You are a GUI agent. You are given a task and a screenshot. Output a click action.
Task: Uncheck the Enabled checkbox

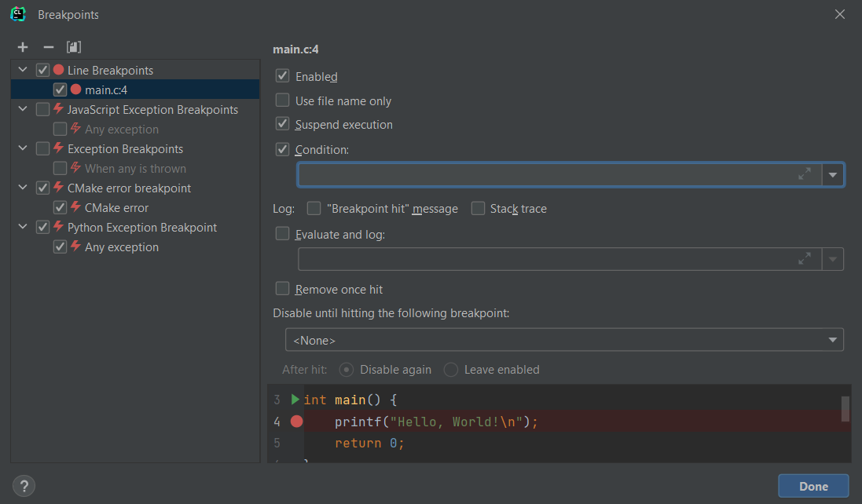282,76
